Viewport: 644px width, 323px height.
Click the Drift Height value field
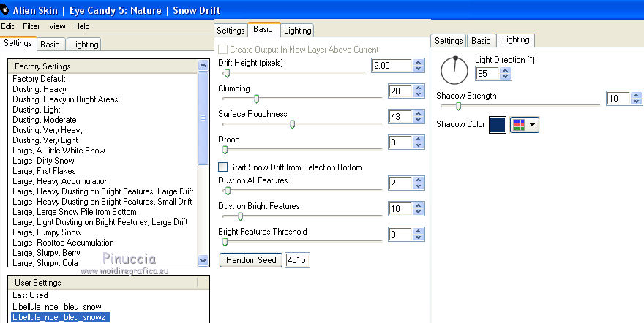(x=392, y=65)
